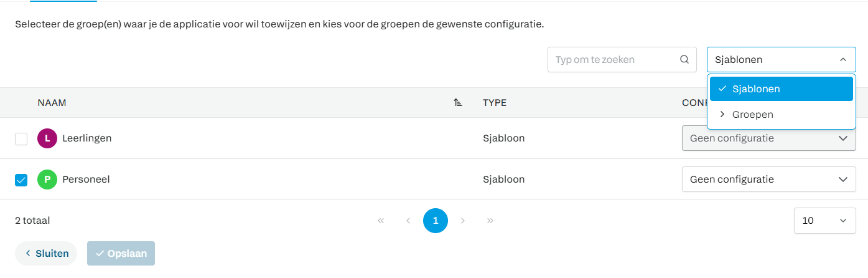This screenshot has height=278, width=868.
Task: Click the green Personeel avatar icon
Action: point(47,180)
